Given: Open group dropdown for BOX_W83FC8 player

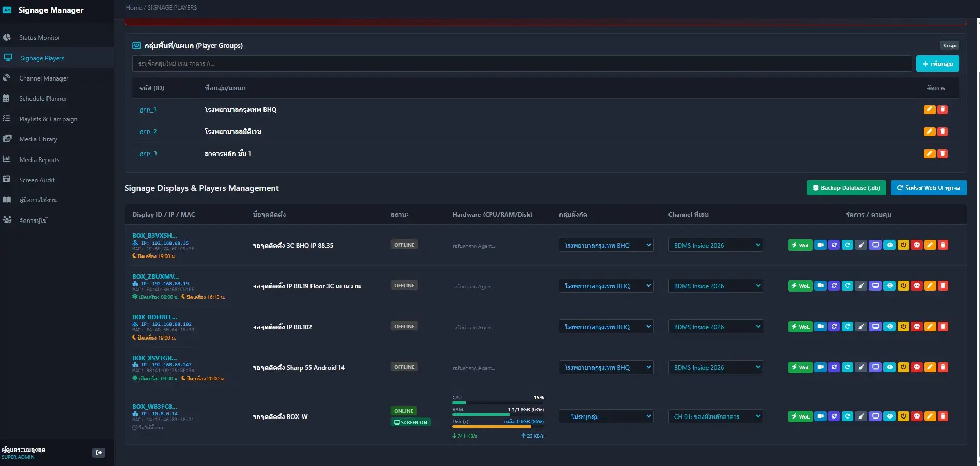Looking at the screenshot, I should tap(606, 416).
